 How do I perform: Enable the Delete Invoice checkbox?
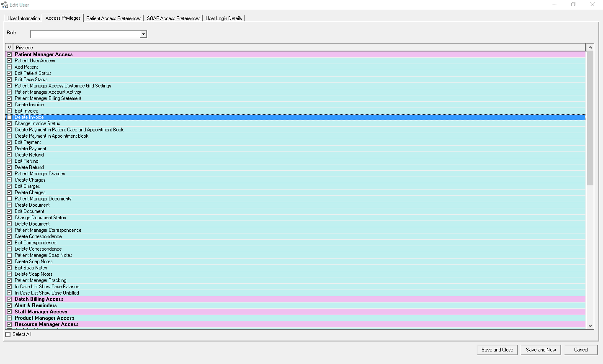tap(9, 117)
